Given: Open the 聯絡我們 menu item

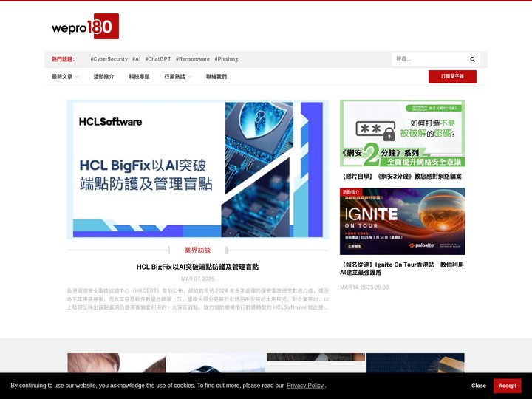Looking at the screenshot, I should pyautogui.click(x=216, y=77).
